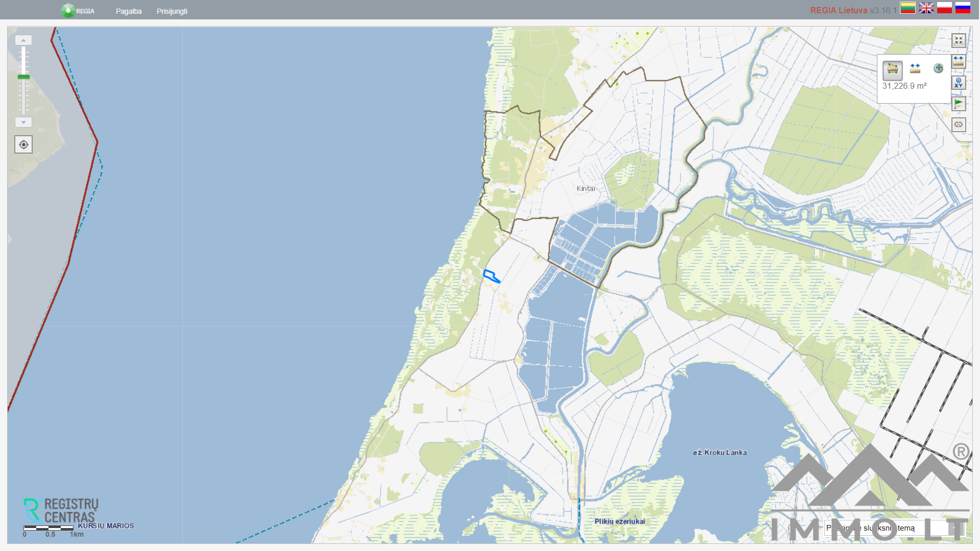Viewport: 980px width, 551px height.
Task: Open the Prisijungti login link
Action: (x=172, y=11)
